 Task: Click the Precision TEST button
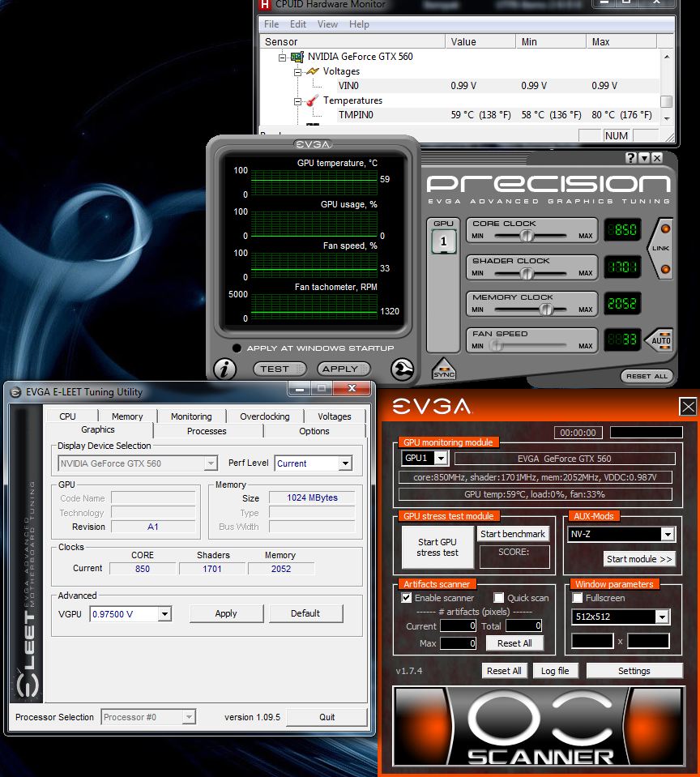(x=280, y=369)
